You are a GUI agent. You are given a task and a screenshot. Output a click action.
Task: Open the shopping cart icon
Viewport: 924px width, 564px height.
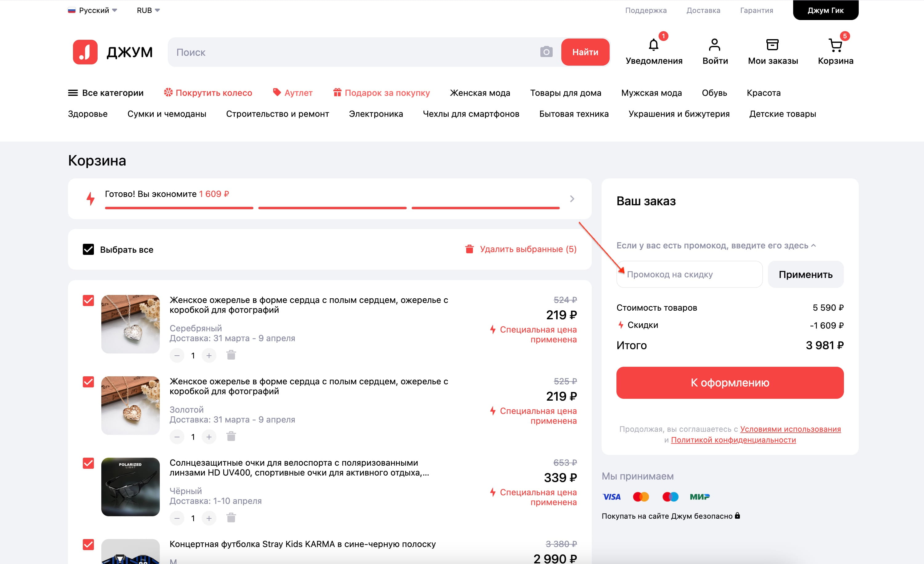tap(835, 45)
